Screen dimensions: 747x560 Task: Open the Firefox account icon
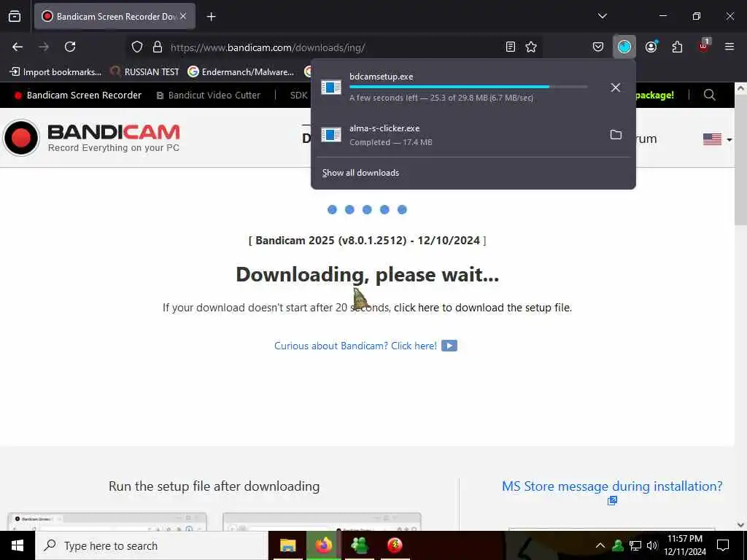coord(651,47)
